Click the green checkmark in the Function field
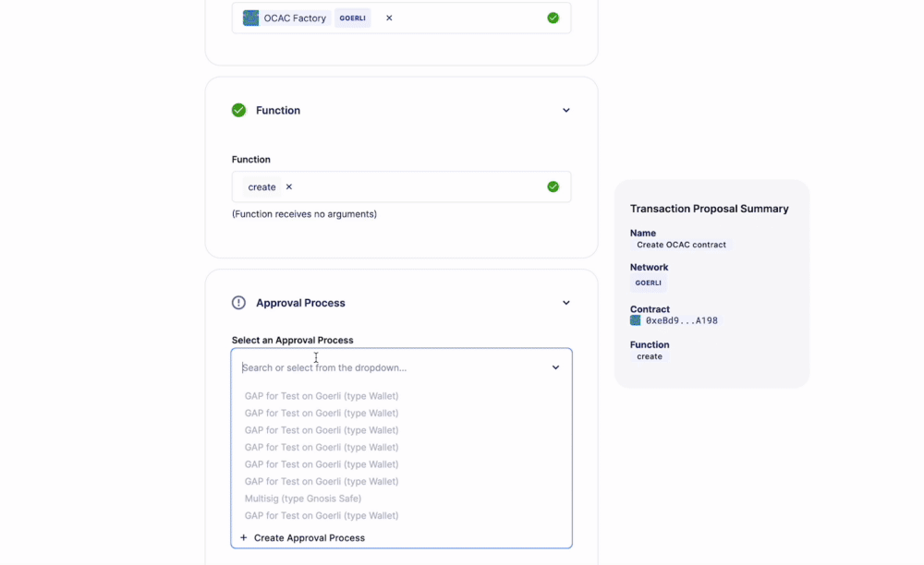The height and width of the screenshot is (565, 924). point(553,186)
